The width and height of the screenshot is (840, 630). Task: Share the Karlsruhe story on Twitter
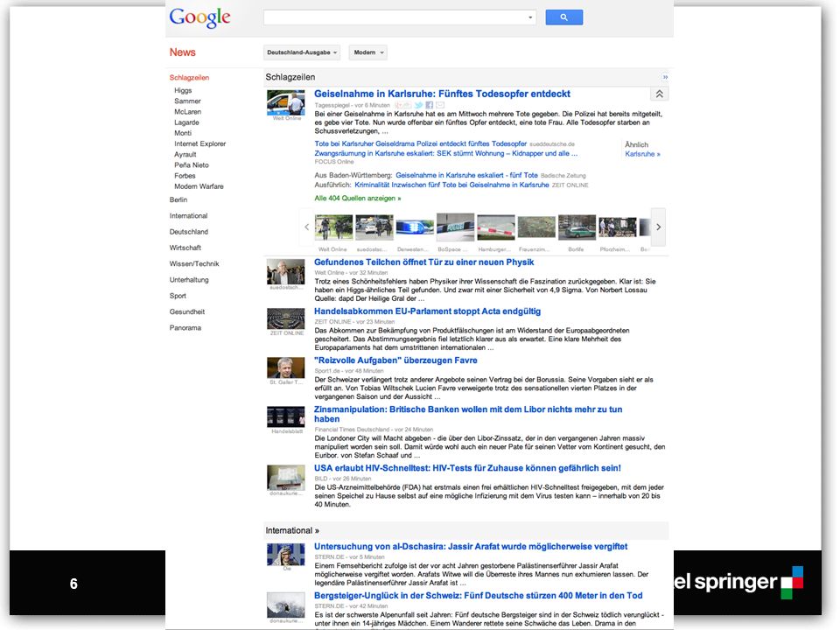(x=419, y=106)
